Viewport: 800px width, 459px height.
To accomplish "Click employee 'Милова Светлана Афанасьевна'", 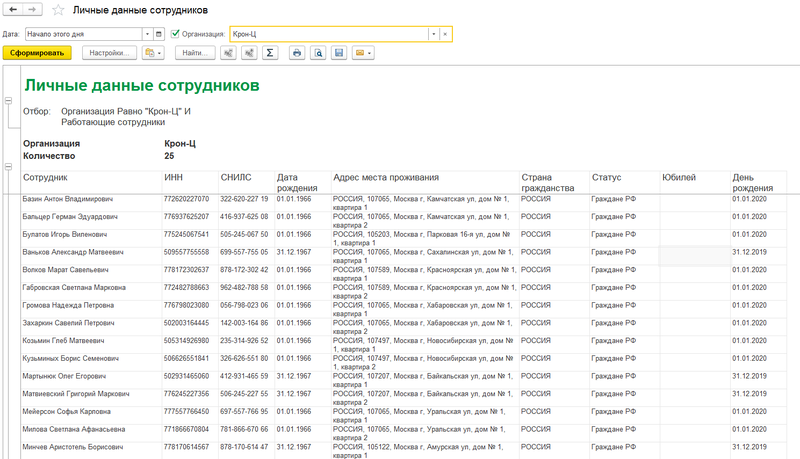I will pos(73,429).
